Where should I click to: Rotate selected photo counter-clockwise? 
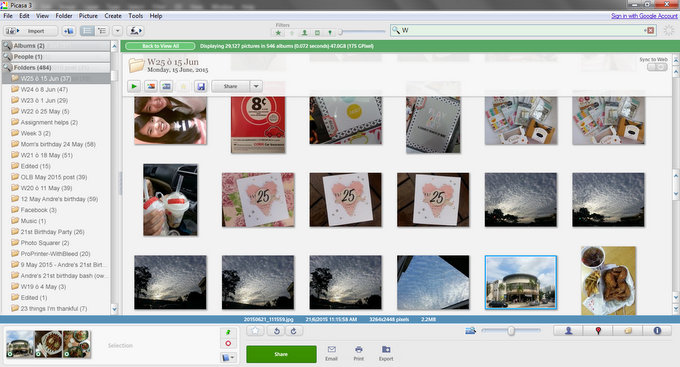(277, 331)
